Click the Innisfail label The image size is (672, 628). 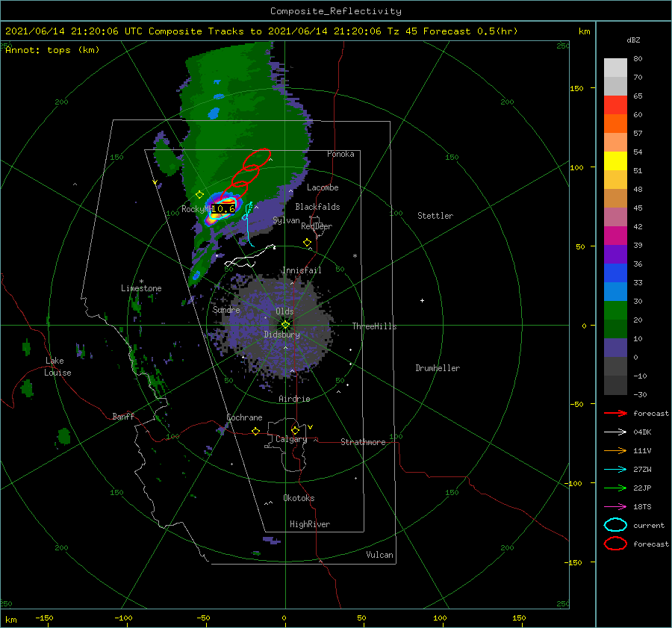click(x=302, y=270)
